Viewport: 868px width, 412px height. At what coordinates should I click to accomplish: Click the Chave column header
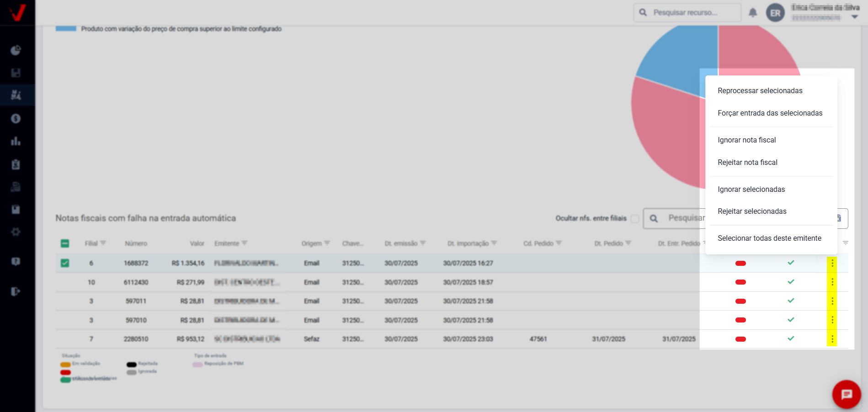pos(353,243)
